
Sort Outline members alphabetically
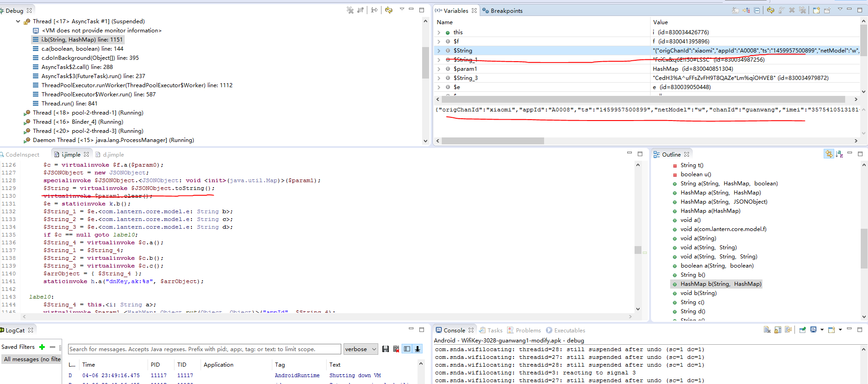(x=839, y=154)
